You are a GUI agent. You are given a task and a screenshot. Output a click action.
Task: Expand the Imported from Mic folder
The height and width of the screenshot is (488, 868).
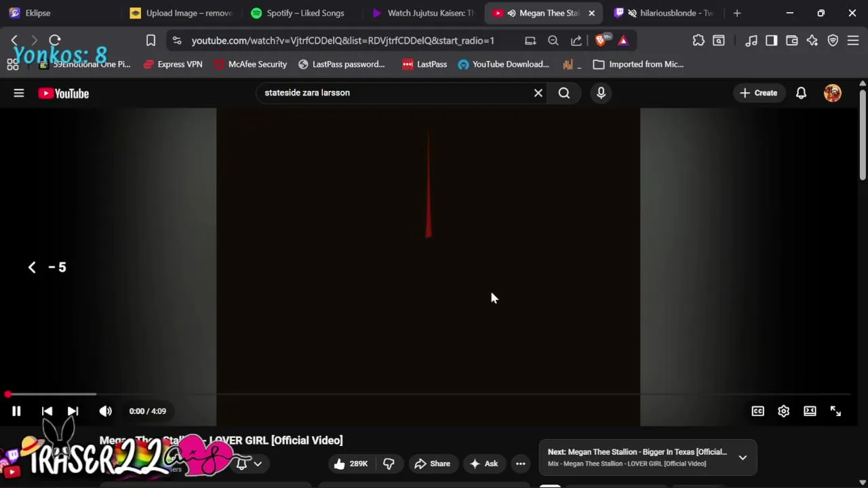tap(638, 64)
